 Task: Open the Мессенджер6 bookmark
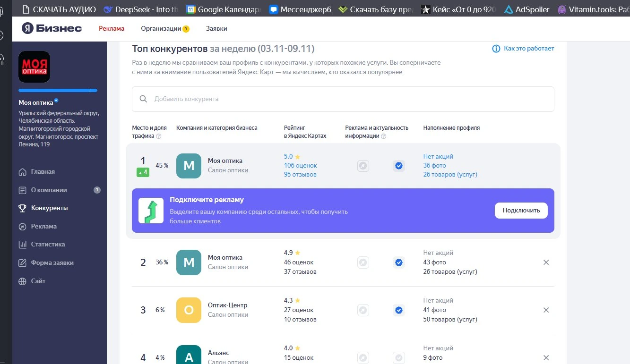pos(300,9)
